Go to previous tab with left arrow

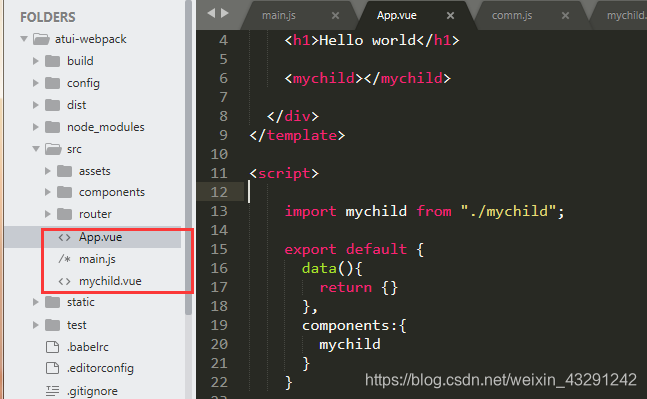211,13
